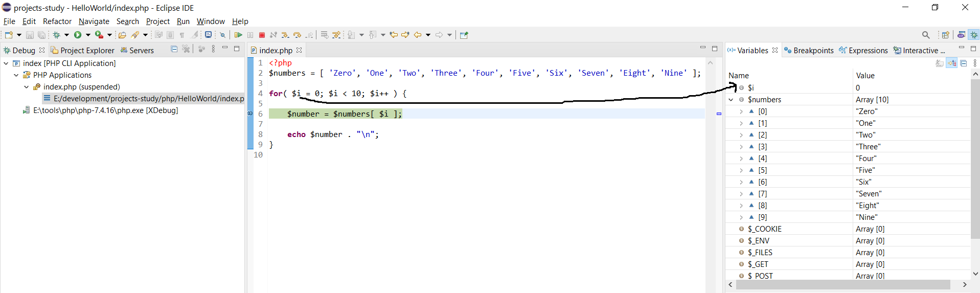This screenshot has width=980, height=293.
Task: Open the Run menu
Action: pyautogui.click(x=183, y=21)
